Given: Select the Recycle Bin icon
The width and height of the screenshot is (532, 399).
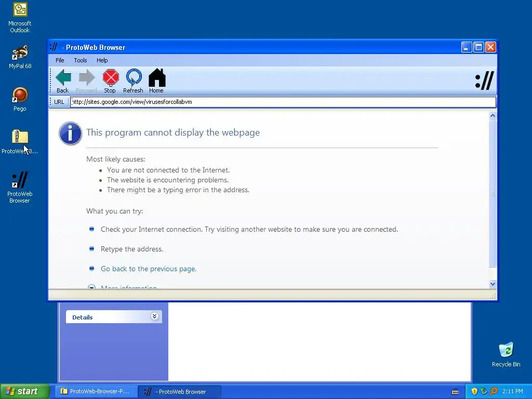Looking at the screenshot, I should (506, 354).
